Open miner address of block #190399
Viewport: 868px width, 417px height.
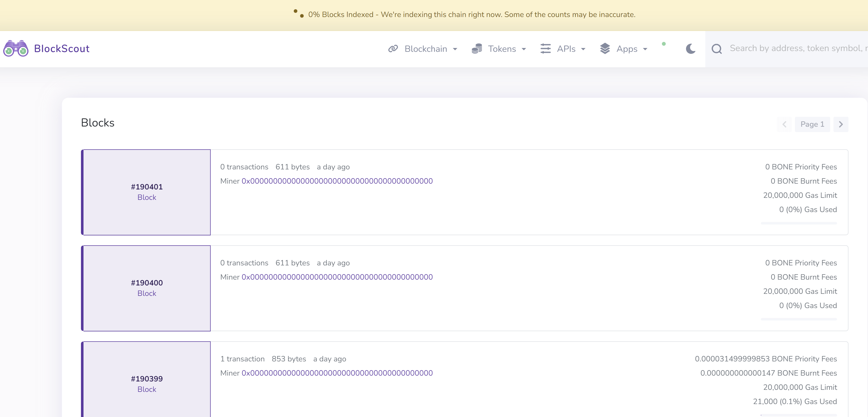point(337,373)
